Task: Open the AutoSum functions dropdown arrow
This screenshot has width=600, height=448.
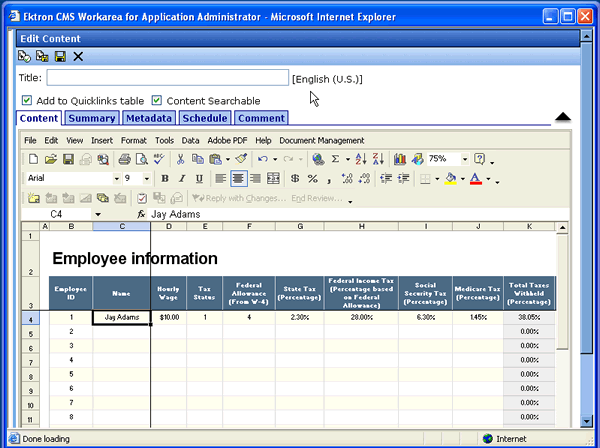Action: click(347, 159)
